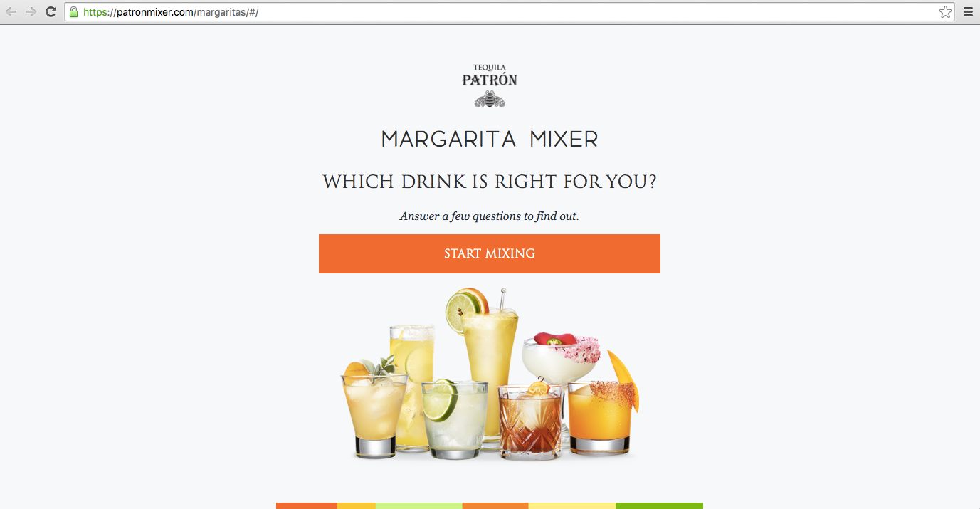980x509 pixels.
Task: Go back using the browser back arrow
Action: point(11,11)
